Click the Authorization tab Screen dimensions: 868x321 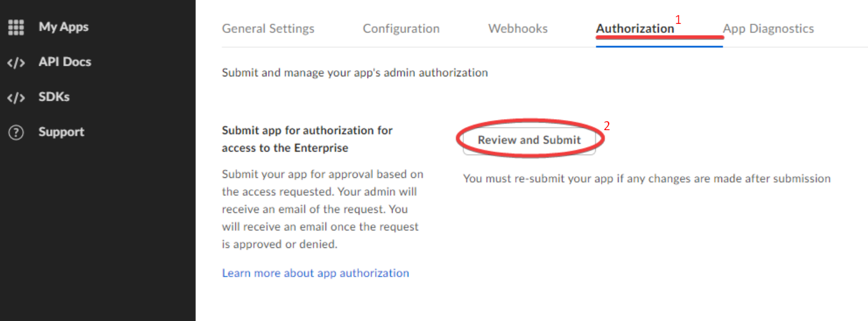click(635, 29)
